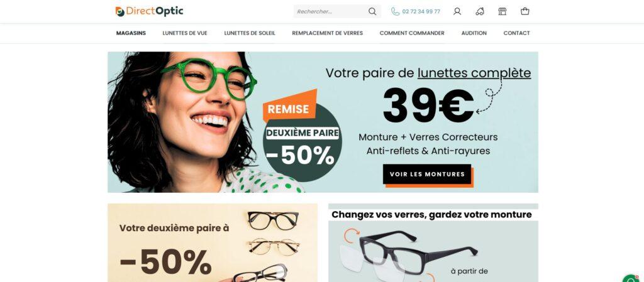The width and height of the screenshot is (644, 282).
Task: Go to the Magasins menu item
Action: point(131,33)
